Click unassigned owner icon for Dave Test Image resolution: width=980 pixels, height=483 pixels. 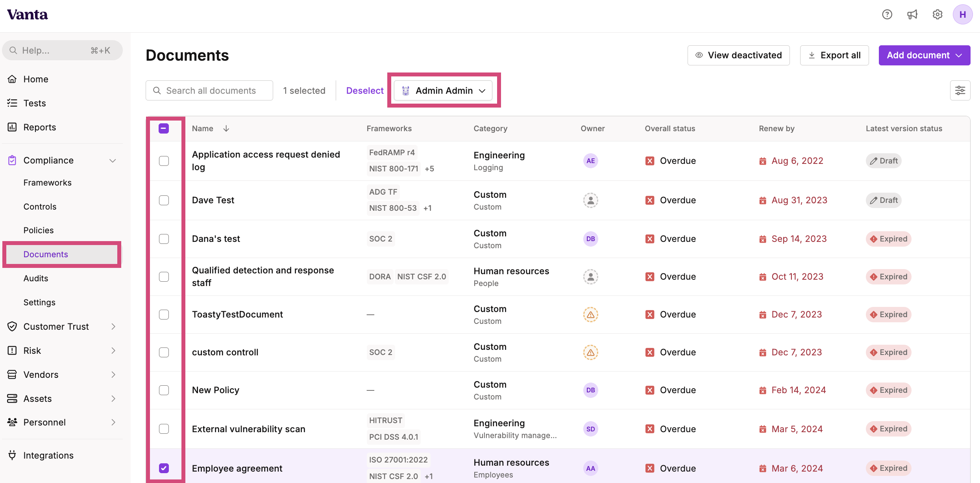590,200
